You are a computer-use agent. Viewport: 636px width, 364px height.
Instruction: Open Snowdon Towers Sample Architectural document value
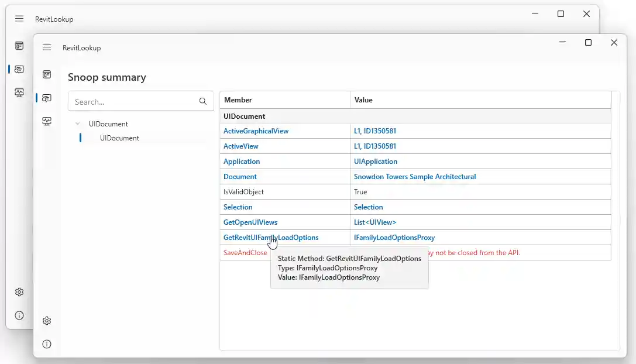(415, 177)
